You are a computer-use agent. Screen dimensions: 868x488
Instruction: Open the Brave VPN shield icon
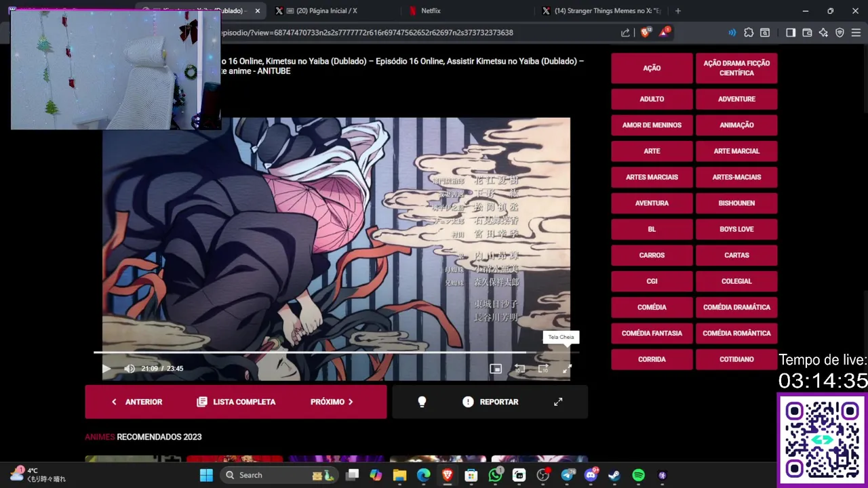click(x=840, y=33)
